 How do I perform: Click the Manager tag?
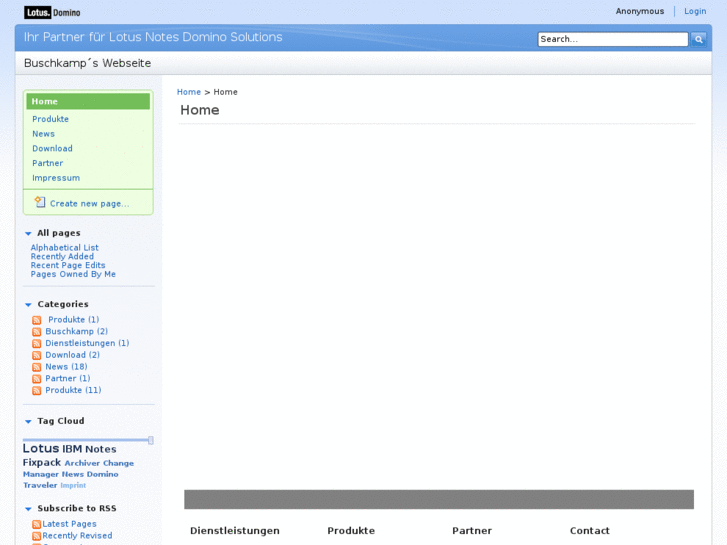tap(41, 474)
